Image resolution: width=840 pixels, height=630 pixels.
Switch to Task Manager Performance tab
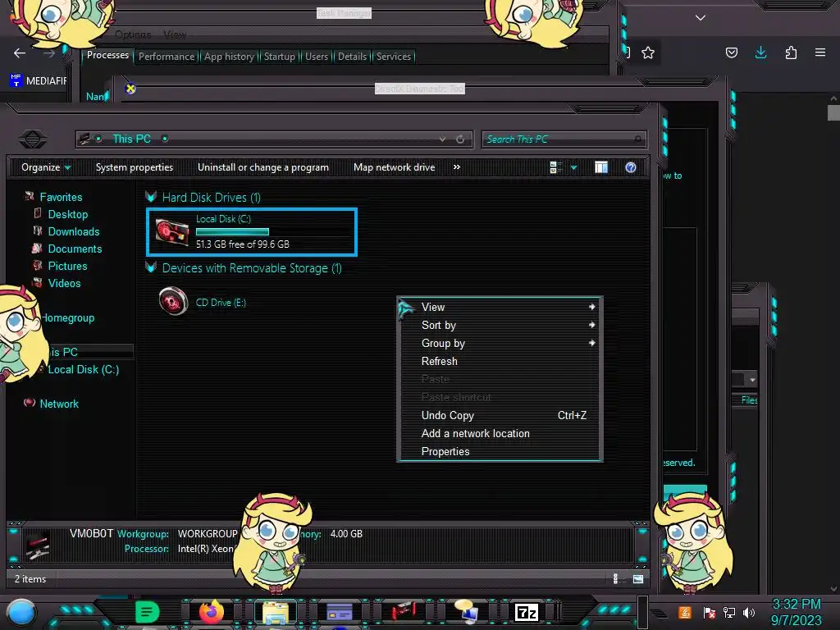[167, 57]
